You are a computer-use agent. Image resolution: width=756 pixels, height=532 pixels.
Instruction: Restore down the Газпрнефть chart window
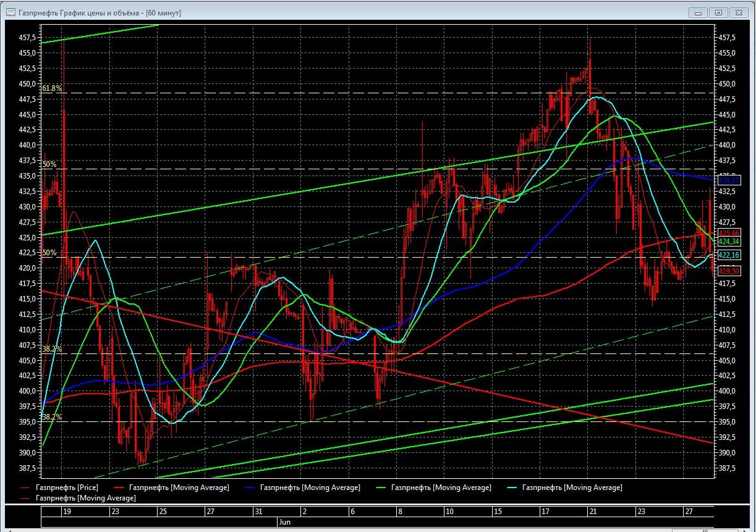(x=718, y=12)
